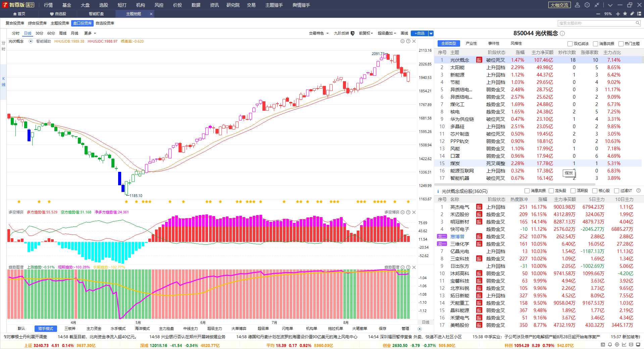Click the shrink-arrows compact mode icon in title bar
This screenshot has height=349, width=644.
tap(597, 5)
